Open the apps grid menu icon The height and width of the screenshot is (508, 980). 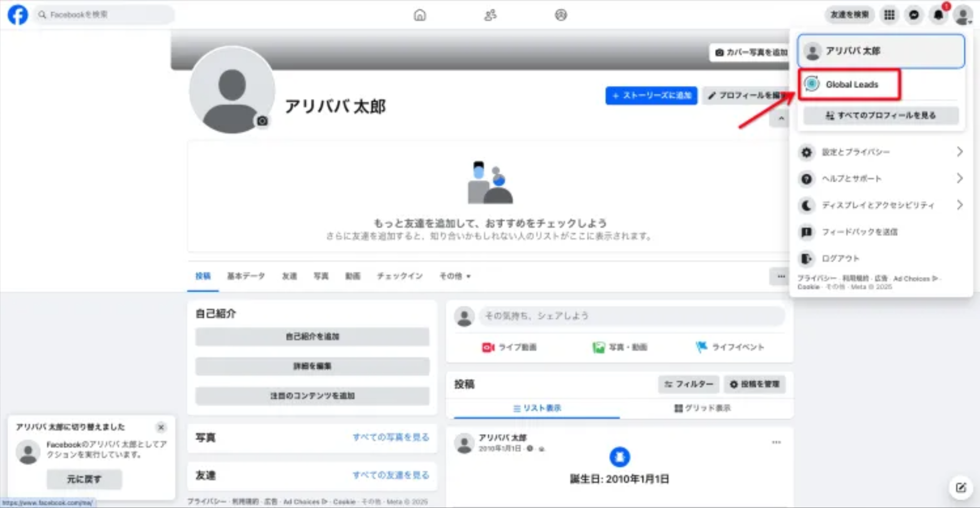coord(889,15)
